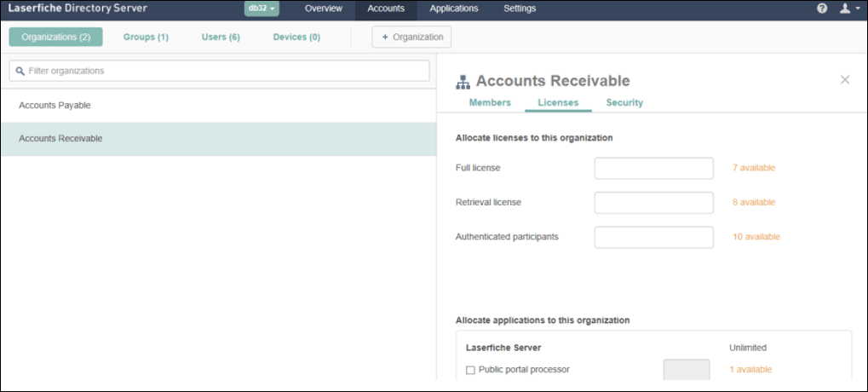Click the '7 available' text

tap(754, 168)
